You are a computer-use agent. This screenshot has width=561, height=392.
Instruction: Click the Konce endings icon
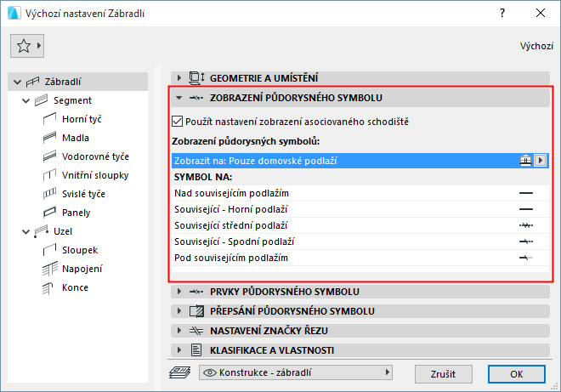(48, 287)
